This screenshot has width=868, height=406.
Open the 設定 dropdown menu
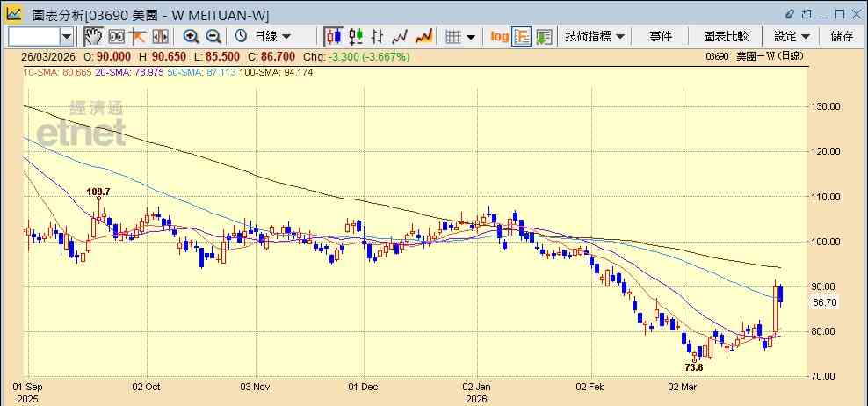pos(792,37)
